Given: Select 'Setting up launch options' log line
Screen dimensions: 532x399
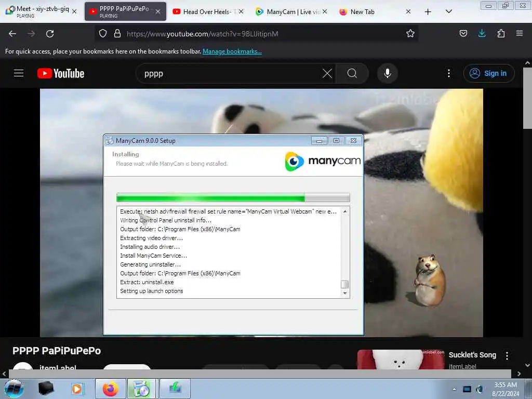Looking at the screenshot, I should click(x=151, y=291).
